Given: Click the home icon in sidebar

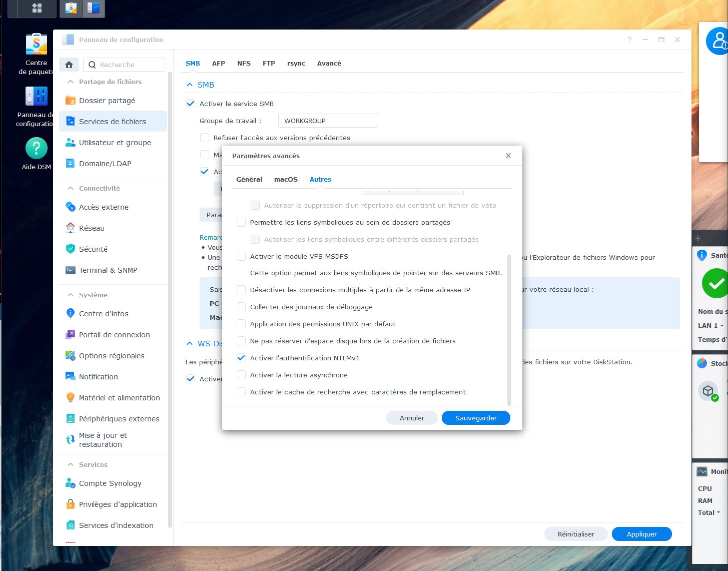Looking at the screenshot, I should click(x=69, y=65).
